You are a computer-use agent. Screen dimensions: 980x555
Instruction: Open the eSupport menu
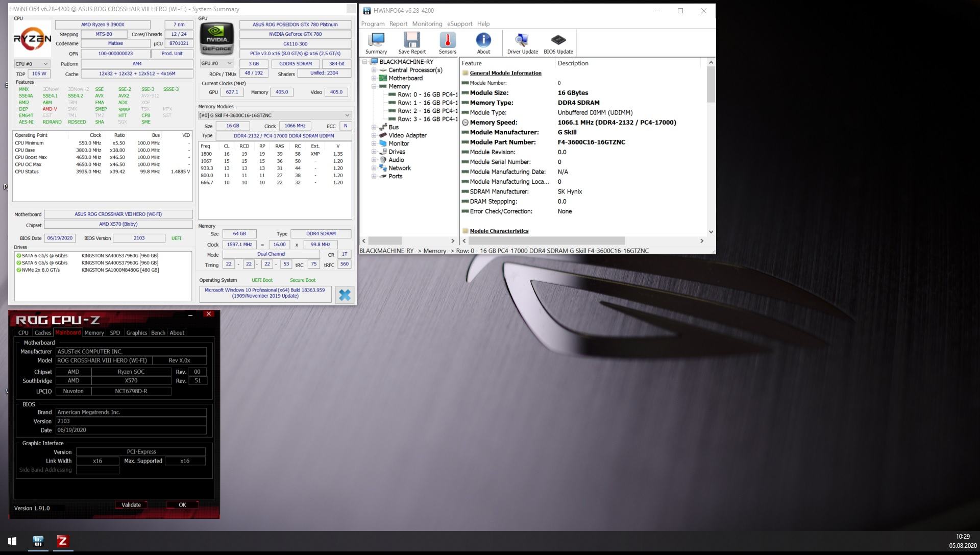459,24
